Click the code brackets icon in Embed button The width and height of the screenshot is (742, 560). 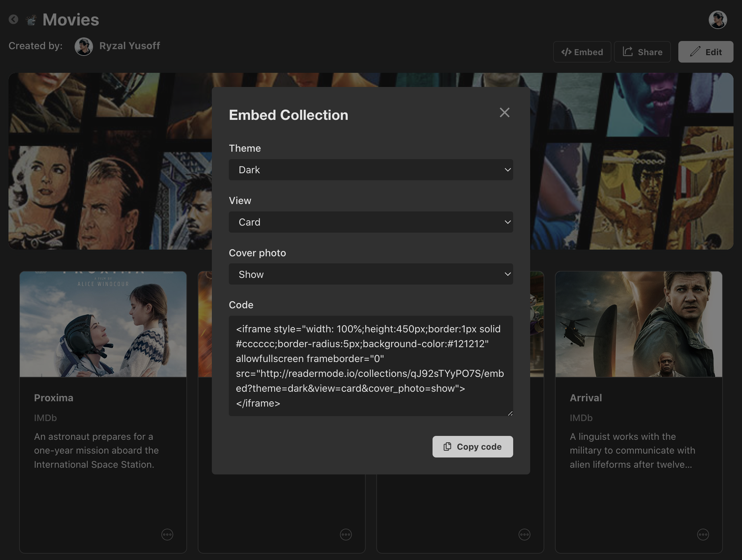click(566, 52)
